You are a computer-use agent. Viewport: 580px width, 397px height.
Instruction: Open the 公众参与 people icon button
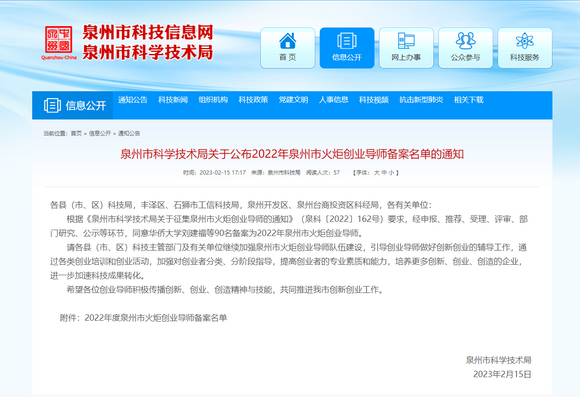465,48
